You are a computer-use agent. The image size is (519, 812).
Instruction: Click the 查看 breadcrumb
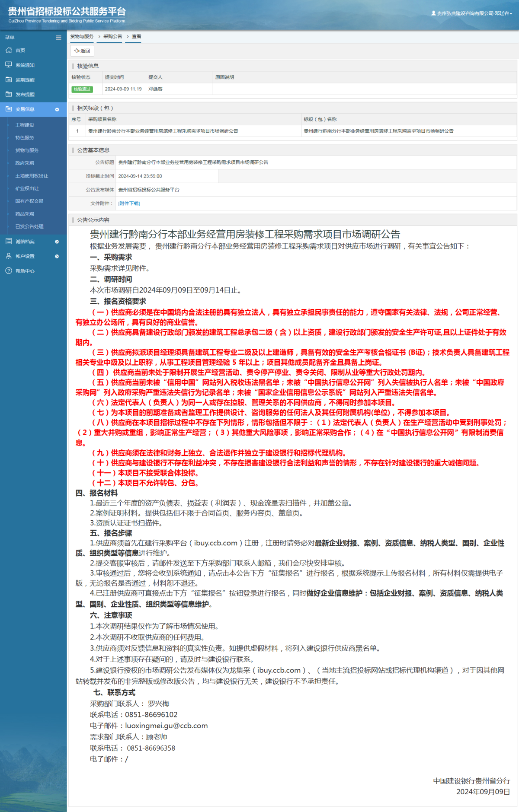(136, 37)
